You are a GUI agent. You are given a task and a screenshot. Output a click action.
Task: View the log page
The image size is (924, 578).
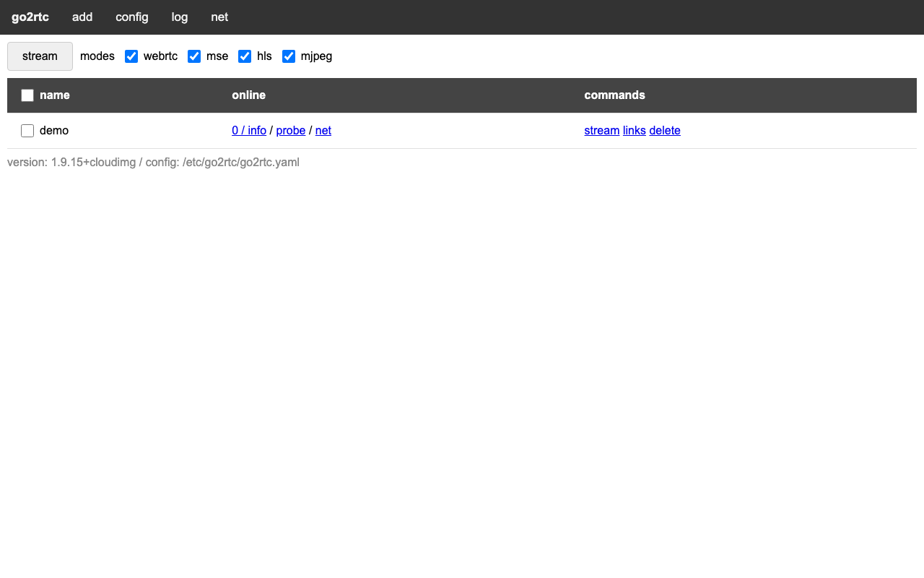(x=180, y=17)
